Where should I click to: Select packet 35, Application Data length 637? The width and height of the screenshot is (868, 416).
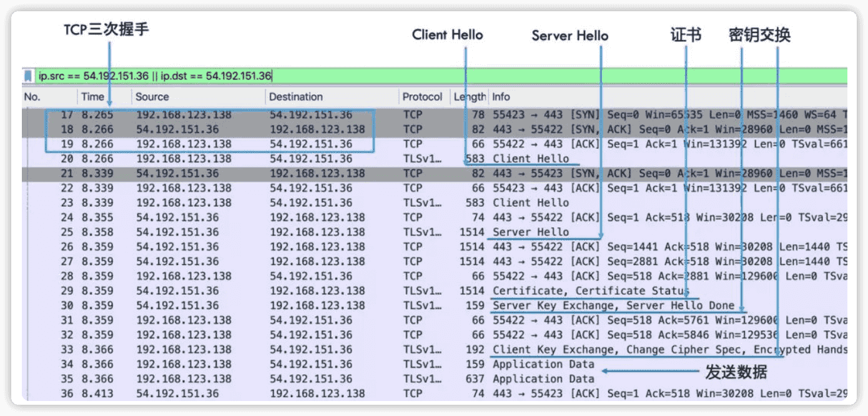pyautogui.click(x=435, y=379)
